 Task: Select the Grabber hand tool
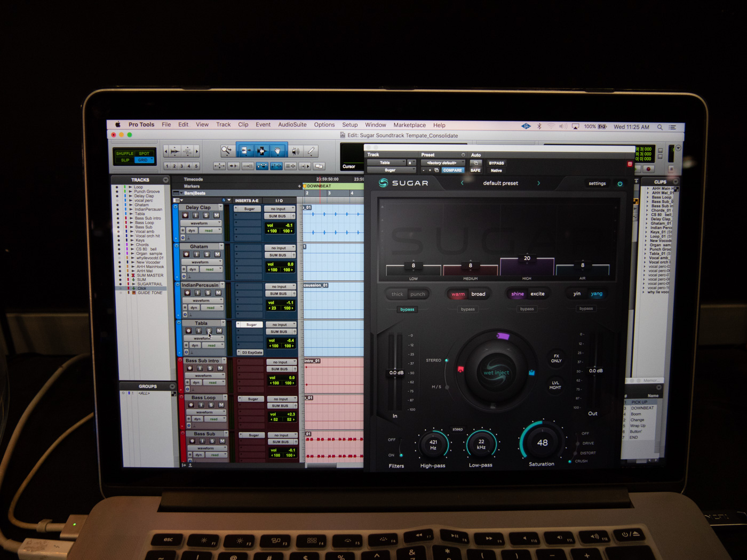tap(277, 151)
